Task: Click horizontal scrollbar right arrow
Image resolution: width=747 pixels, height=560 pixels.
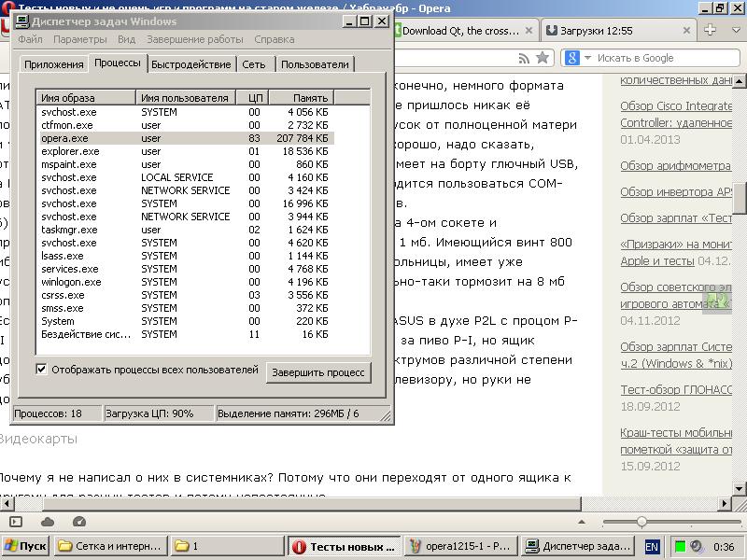Action: pos(725,503)
